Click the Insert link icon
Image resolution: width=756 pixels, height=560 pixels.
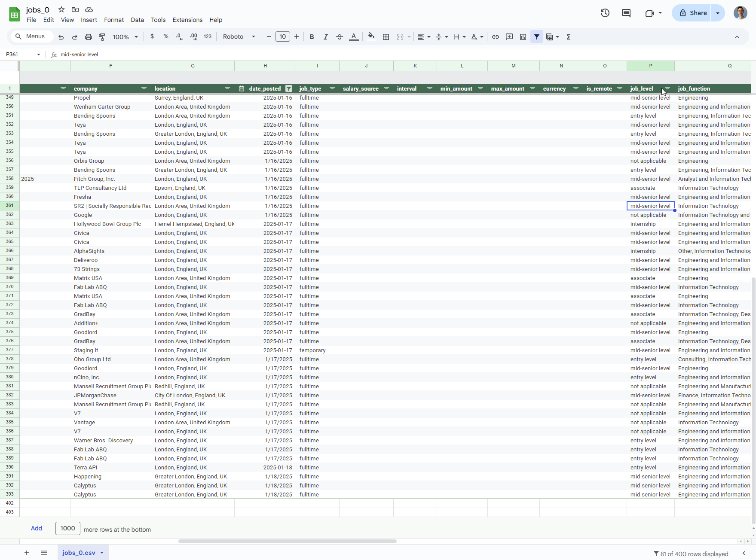tap(496, 37)
